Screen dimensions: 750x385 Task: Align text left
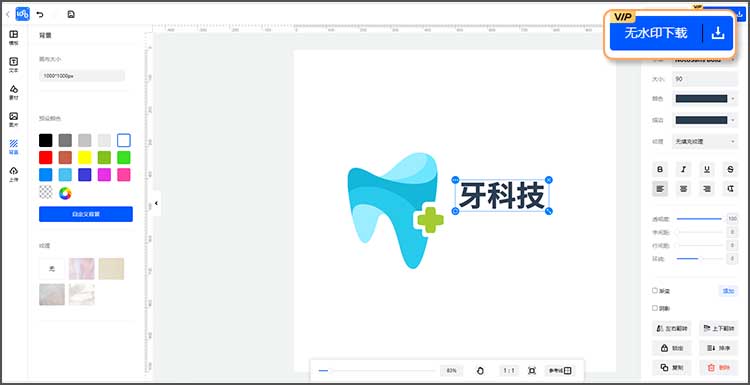(660, 189)
